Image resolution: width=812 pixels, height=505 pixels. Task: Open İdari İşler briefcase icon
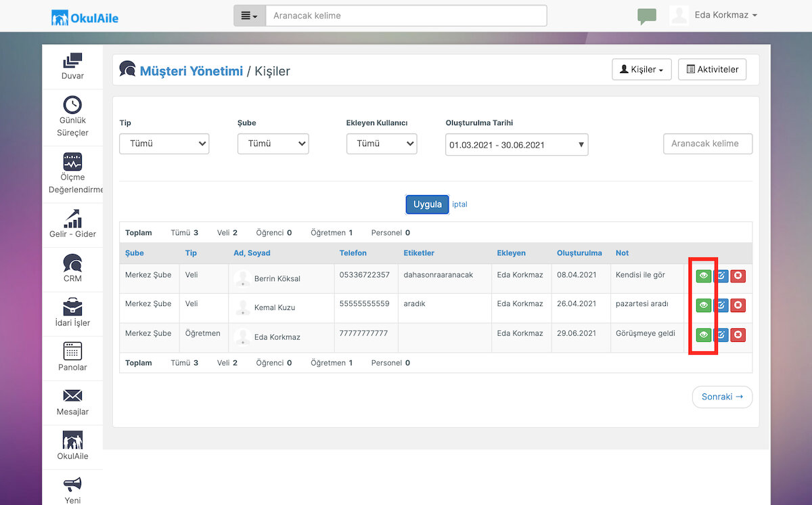click(72, 307)
